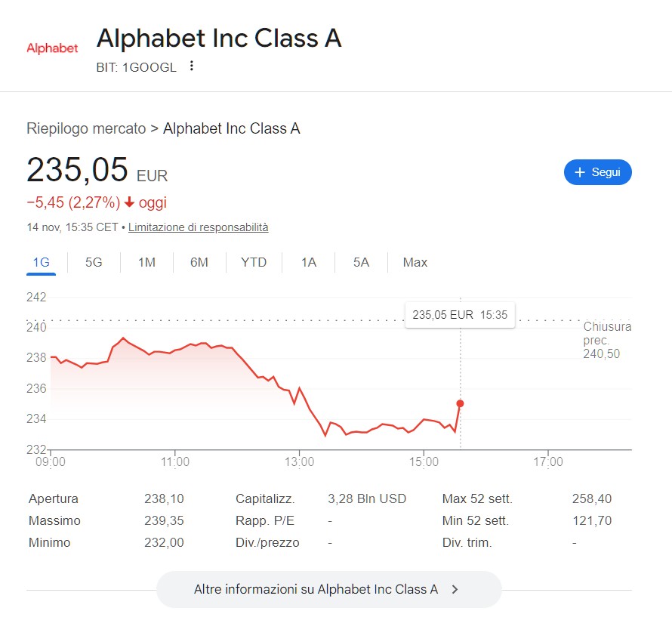Display the 5A chart range

click(361, 263)
